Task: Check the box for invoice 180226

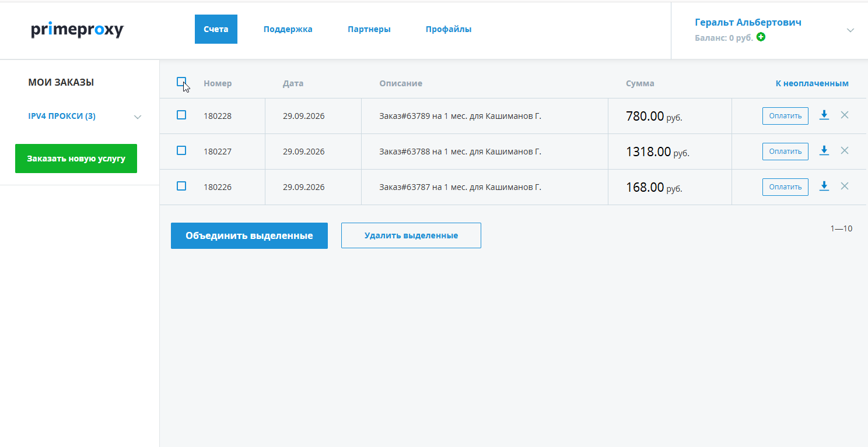Action: coord(181,186)
